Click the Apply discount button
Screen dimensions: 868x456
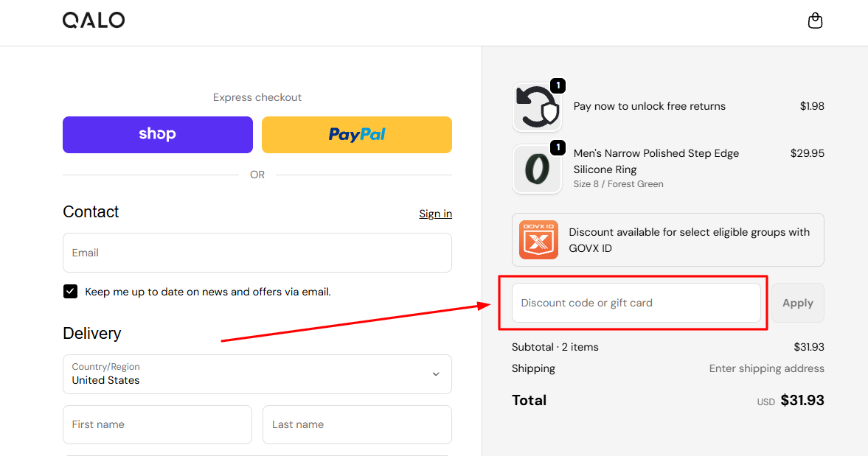click(x=798, y=303)
